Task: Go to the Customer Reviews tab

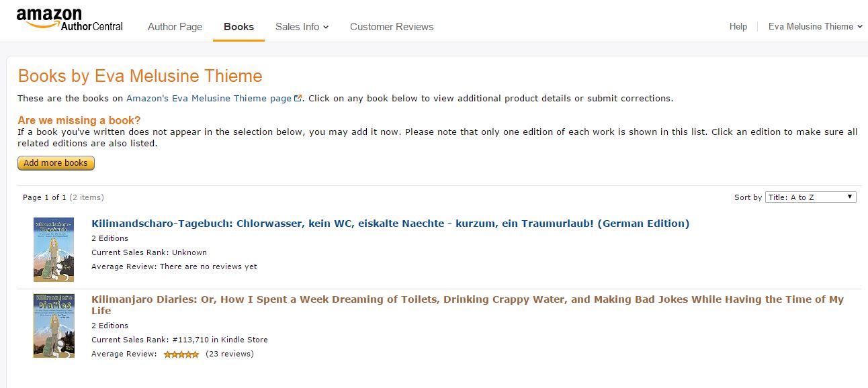Action: [392, 27]
